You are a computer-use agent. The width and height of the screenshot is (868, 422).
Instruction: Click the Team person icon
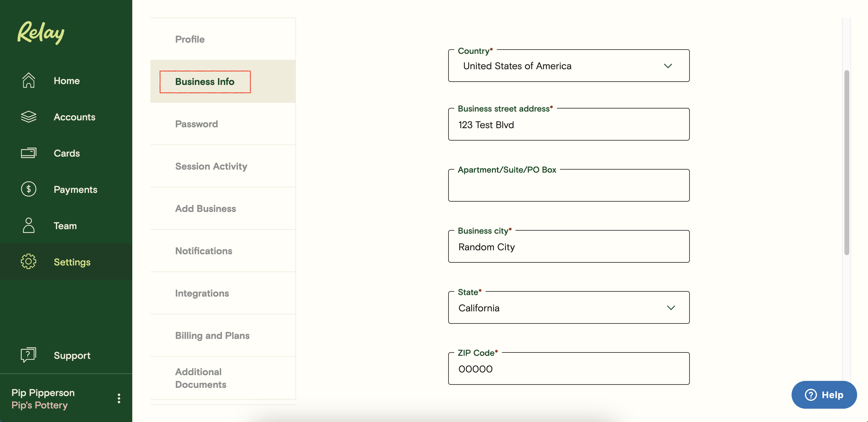tap(28, 225)
